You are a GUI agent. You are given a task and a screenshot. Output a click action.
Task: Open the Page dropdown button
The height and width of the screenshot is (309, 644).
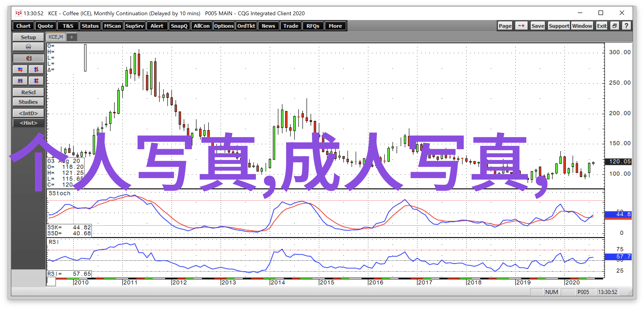(x=505, y=26)
